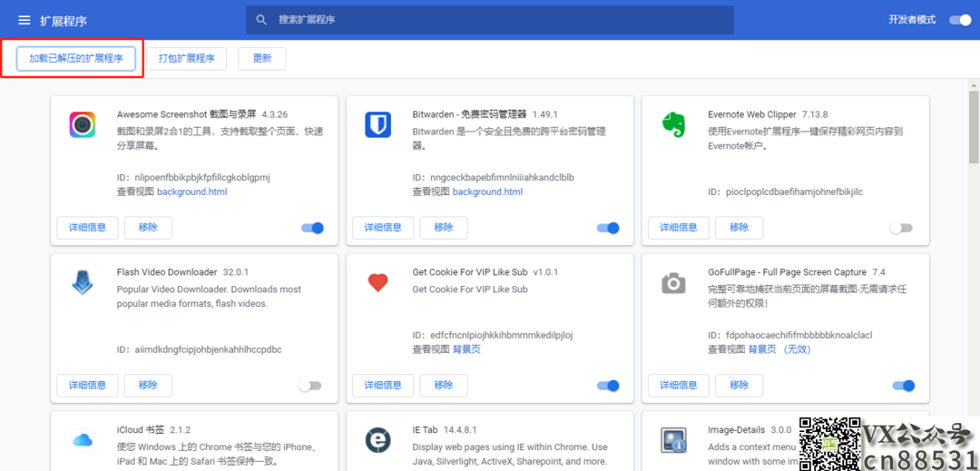Click the Bitwarden shield icon
The image size is (980, 471).
tap(377, 124)
